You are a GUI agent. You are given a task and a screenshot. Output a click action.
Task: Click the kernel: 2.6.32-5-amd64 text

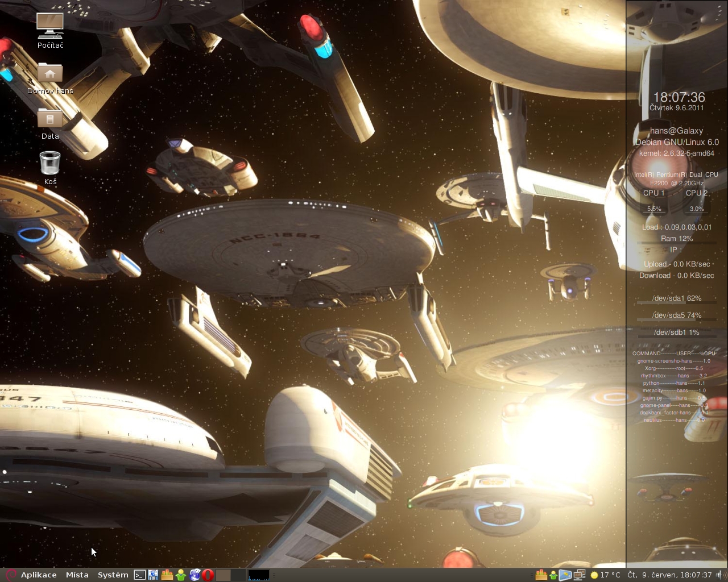676,153
